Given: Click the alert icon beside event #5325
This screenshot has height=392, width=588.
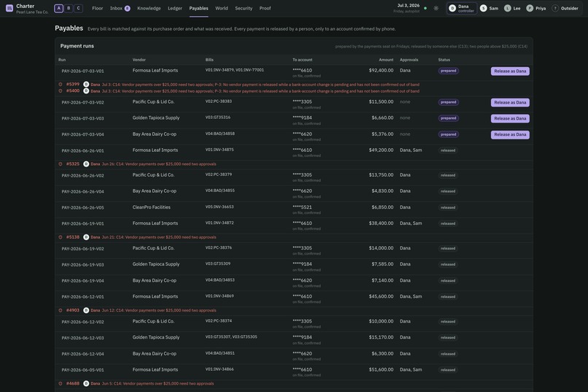Looking at the screenshot, I should pyautogui.click(x=61, y=164).
